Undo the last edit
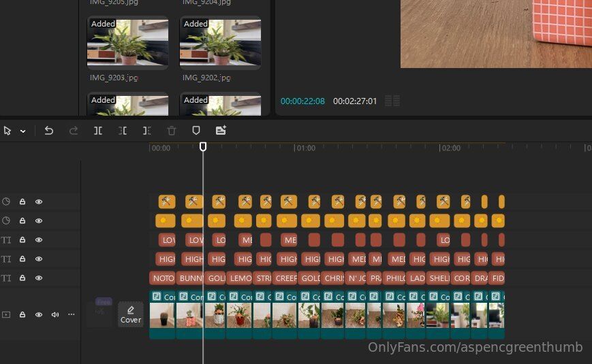Screen dimensions: 592x364 (x=49, y=131)
